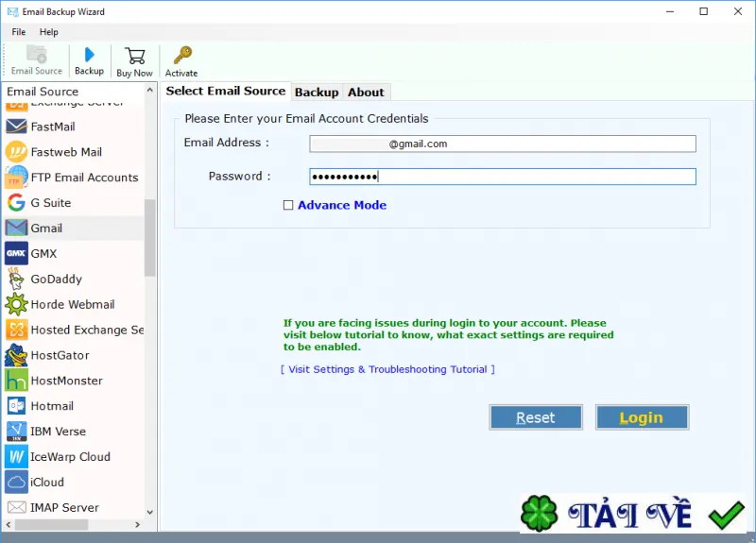Screen dimensions: 756x543
Task: Select FastMail text in source list
Action: click(53, 127)
